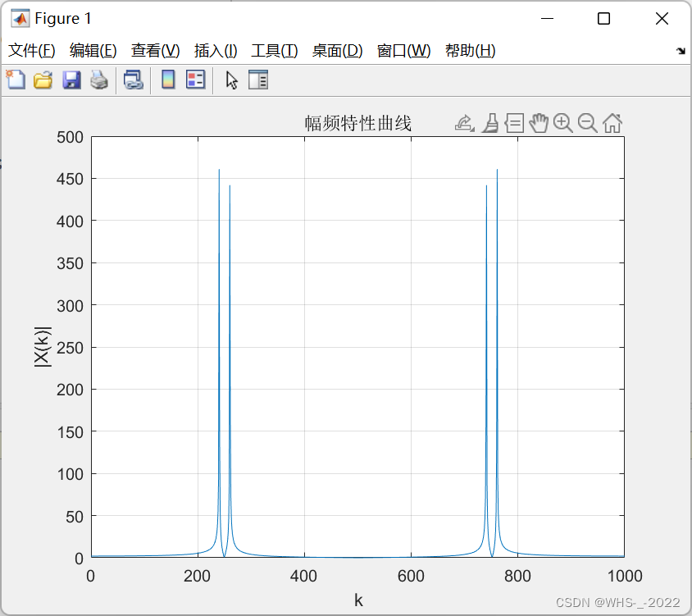The height and width of the screenshot is (616, 692).
Task: Click the MATLAB logo window icon
Action: pos(20,19)
